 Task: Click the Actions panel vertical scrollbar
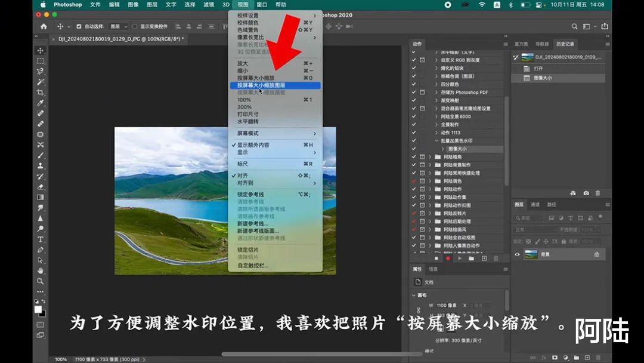point(506,141)
